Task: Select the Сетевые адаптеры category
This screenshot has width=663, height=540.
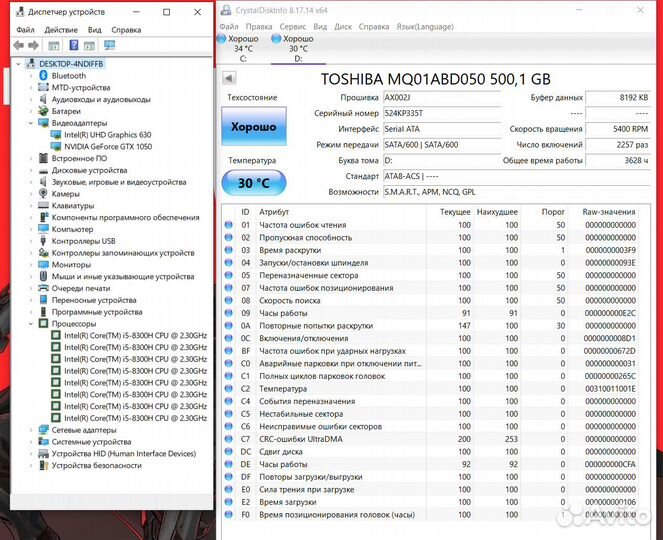Action: (84, 430)
